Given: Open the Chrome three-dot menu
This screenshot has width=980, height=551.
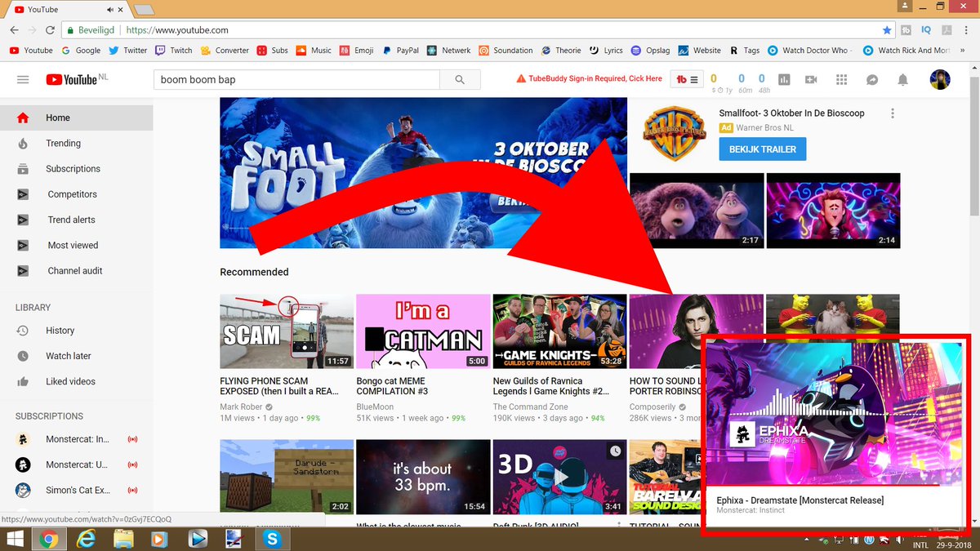Looking at the screenshot, I should pos(966,30).
